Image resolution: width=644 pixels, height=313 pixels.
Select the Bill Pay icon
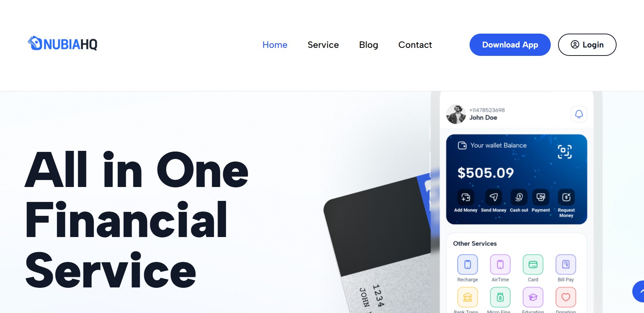[566, 264]
